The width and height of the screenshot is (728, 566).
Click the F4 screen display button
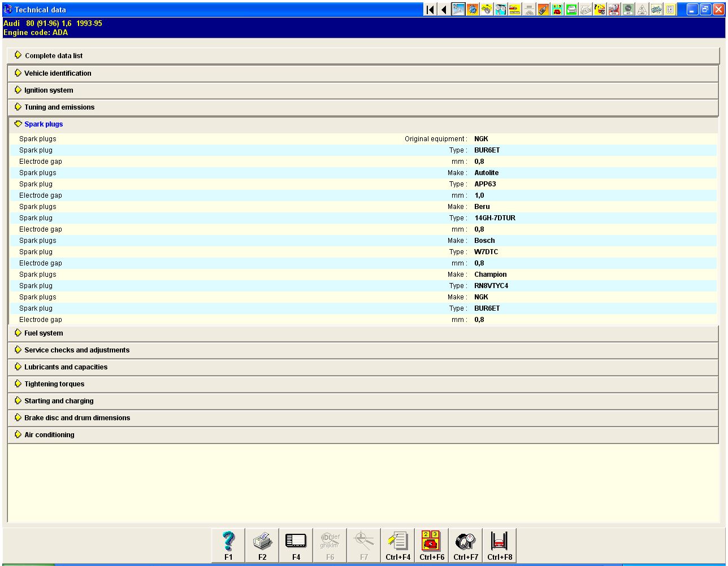coord(296,546)
